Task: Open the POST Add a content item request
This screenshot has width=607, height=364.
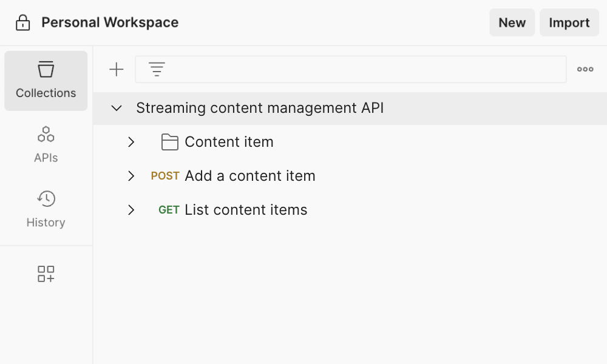Action: [249, 176]
